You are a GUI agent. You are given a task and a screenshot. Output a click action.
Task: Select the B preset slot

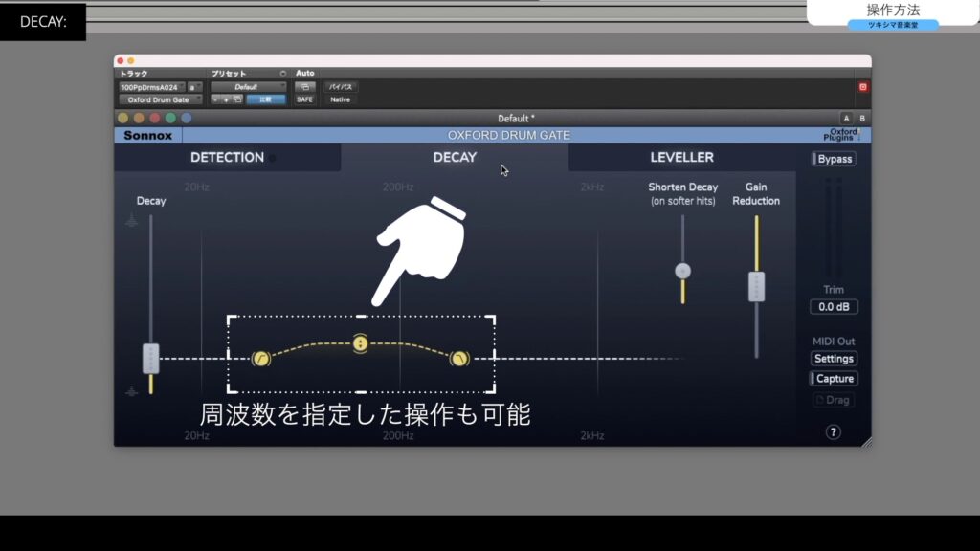tap(862, 118)
